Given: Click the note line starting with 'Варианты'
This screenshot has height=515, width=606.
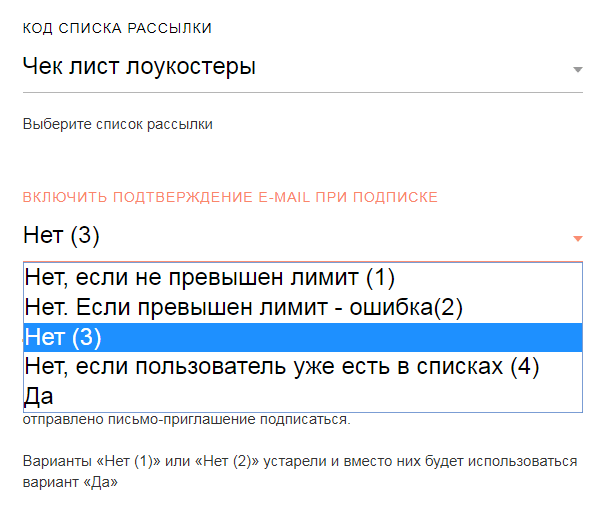Looking at the screenshot, I should coord(300,461).
